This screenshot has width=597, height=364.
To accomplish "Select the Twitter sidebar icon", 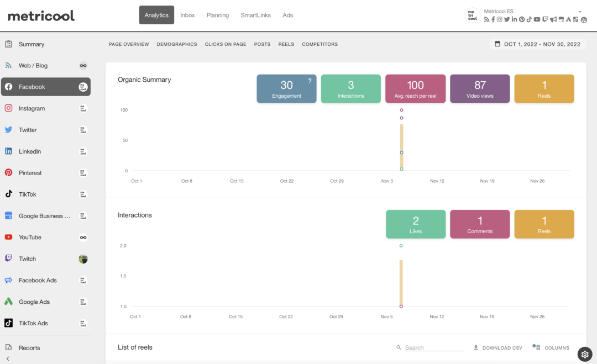I will [8, 130].
